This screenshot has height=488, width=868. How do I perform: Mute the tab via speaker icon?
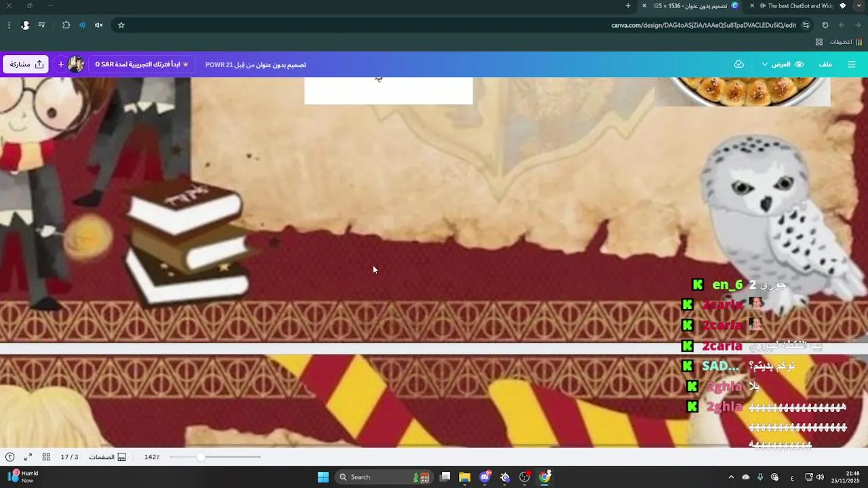[x=99, y=25]
